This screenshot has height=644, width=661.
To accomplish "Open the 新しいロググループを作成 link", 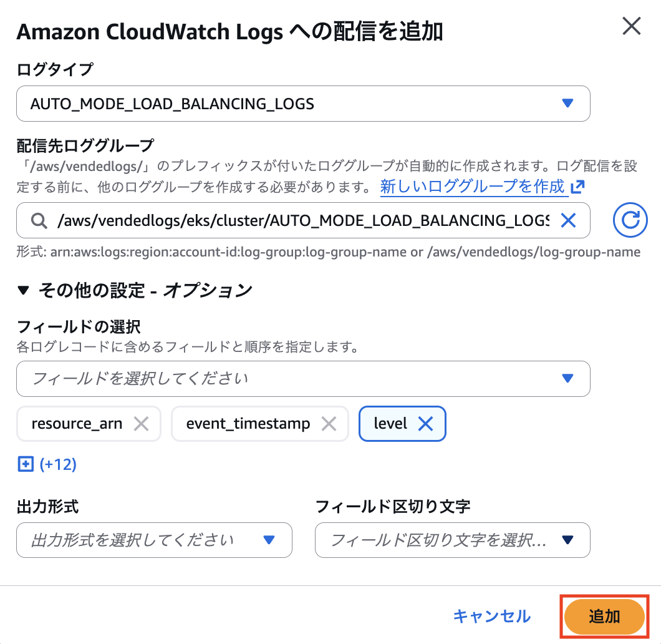I will coord(472,186).
